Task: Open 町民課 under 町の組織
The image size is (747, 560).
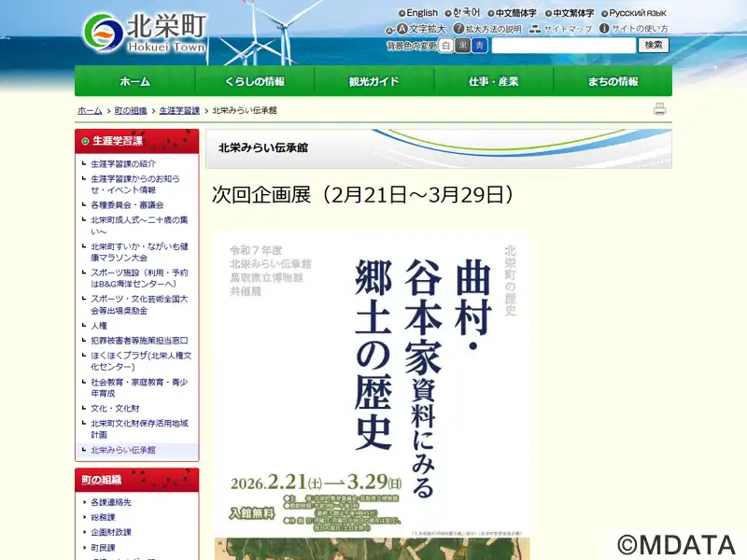Action: click(x=103, y=548)
